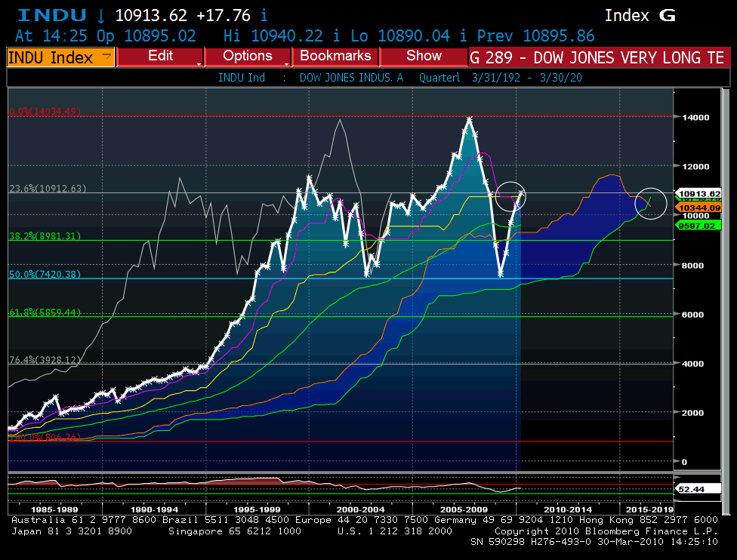The height and width of the screenshot is (560, 737).
Task: Click the 8000 y-axis tick label
Action: point(692,266)
